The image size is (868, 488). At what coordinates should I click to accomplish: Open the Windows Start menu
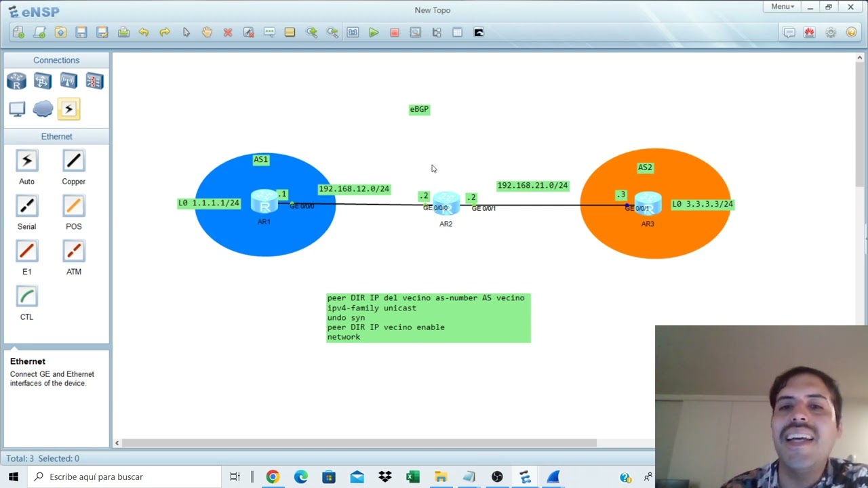(14, 477)
